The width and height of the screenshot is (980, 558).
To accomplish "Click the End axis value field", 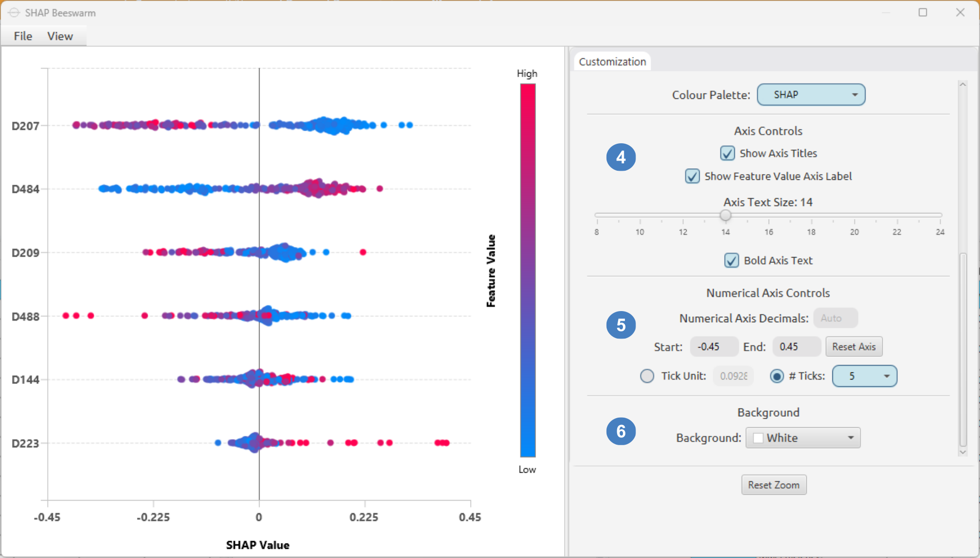I will click(797, 347).
